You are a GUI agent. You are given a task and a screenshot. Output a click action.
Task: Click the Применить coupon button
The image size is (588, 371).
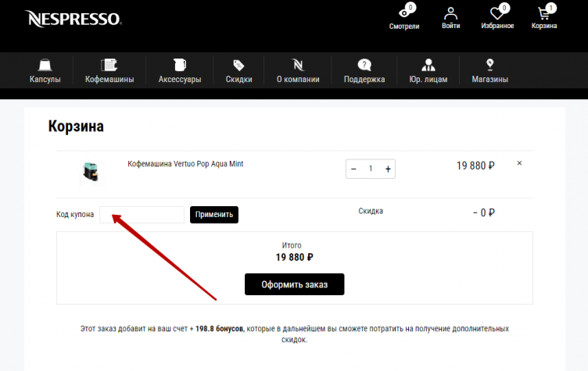(x=214, y=215)
